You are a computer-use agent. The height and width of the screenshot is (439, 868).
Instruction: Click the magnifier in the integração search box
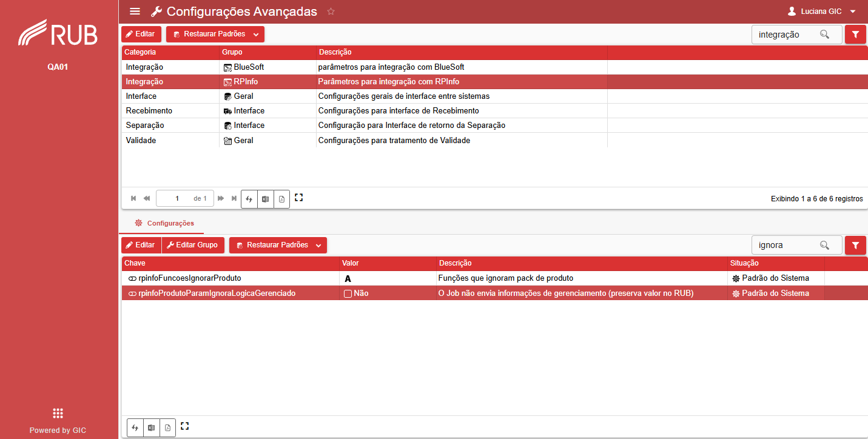point(824,35)
